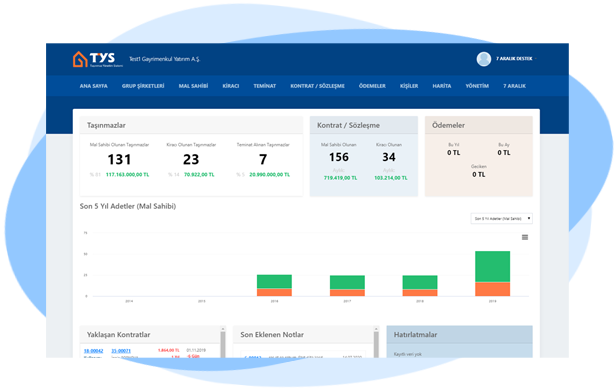Click the 01.11.2019 contract date

pos(196,350)
